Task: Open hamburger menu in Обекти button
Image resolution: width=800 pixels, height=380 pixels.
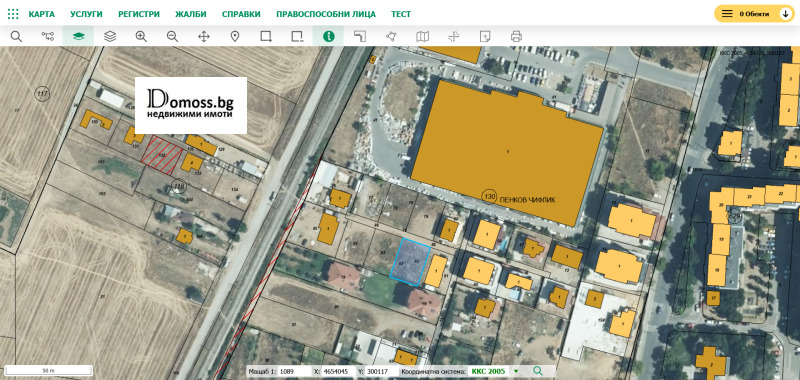Action: click(727, 14)
